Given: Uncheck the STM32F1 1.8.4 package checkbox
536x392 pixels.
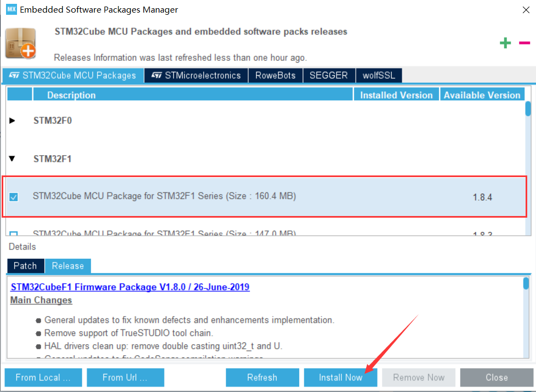Looking at the screenshot, I should point(13,196).
